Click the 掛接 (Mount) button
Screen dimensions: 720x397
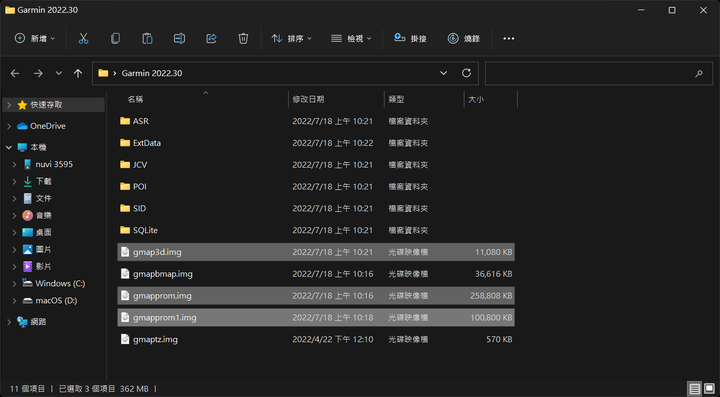pos(411,39)
